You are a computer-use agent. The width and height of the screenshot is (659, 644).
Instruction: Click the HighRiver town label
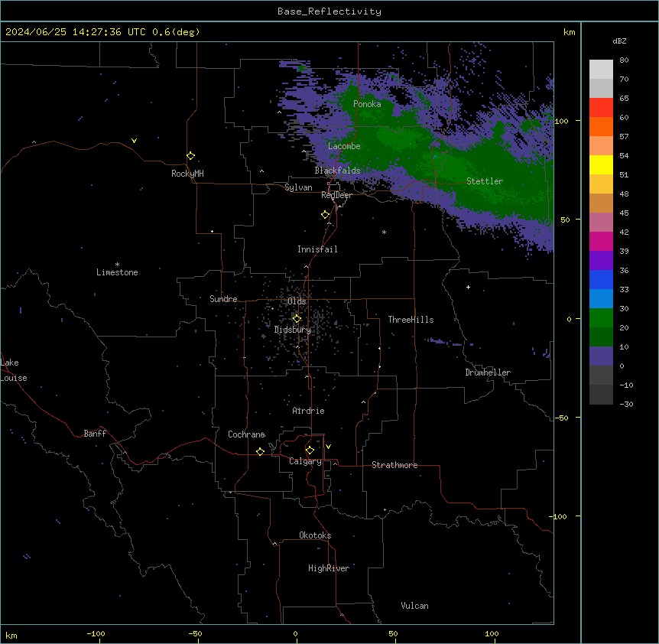click(329, 568)
